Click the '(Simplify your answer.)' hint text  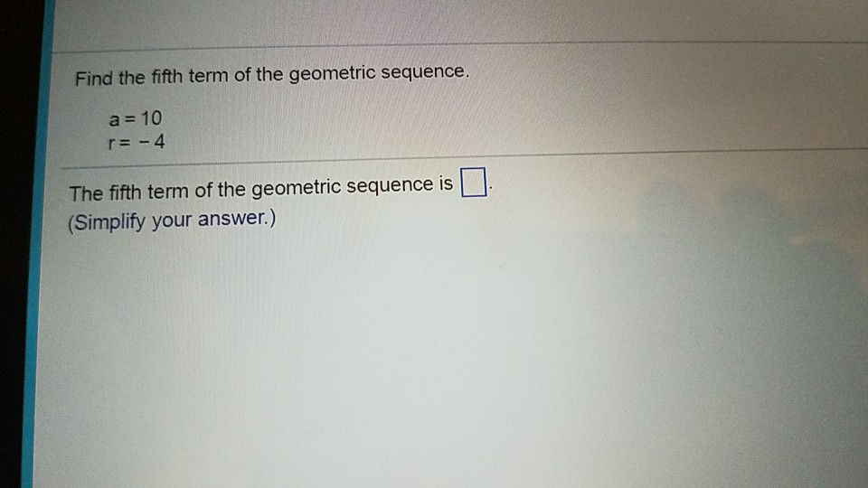click(172, 221)
